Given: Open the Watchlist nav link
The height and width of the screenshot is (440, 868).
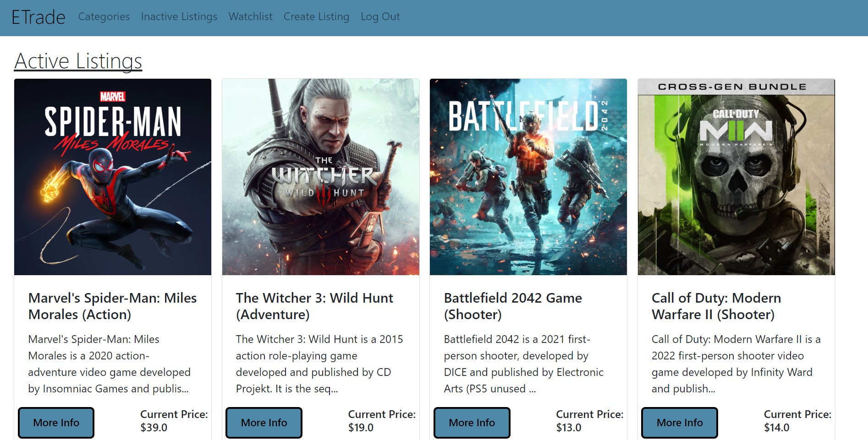Looking at the screenshot, I should point(251,17).
